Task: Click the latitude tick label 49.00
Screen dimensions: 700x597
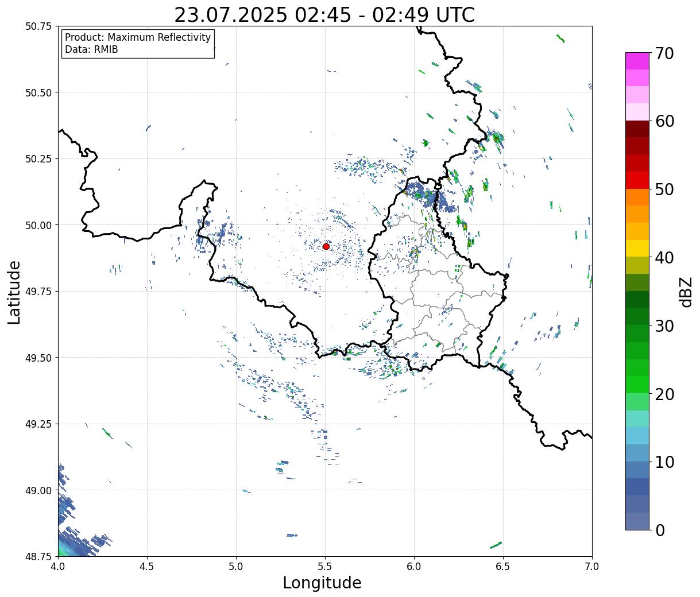Action: tap(38, 490)
